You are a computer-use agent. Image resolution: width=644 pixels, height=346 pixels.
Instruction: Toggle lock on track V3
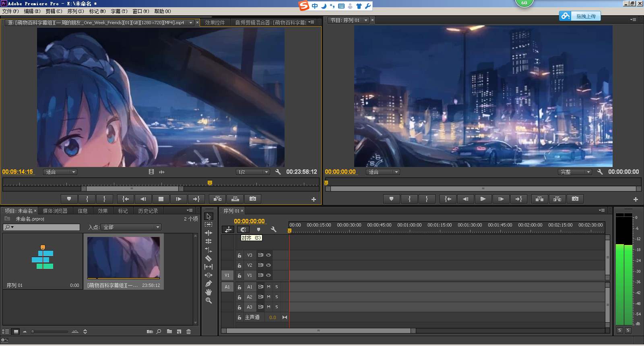point(239,255)
